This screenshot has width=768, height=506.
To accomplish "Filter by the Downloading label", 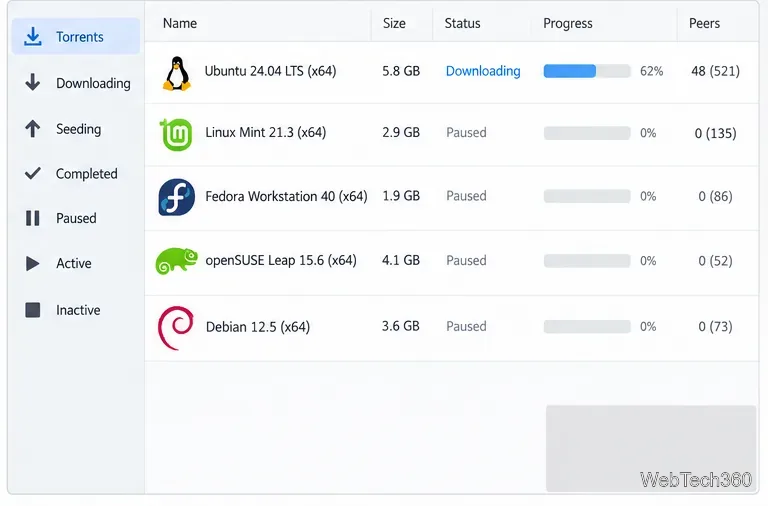I will click(x=94, y=83).
